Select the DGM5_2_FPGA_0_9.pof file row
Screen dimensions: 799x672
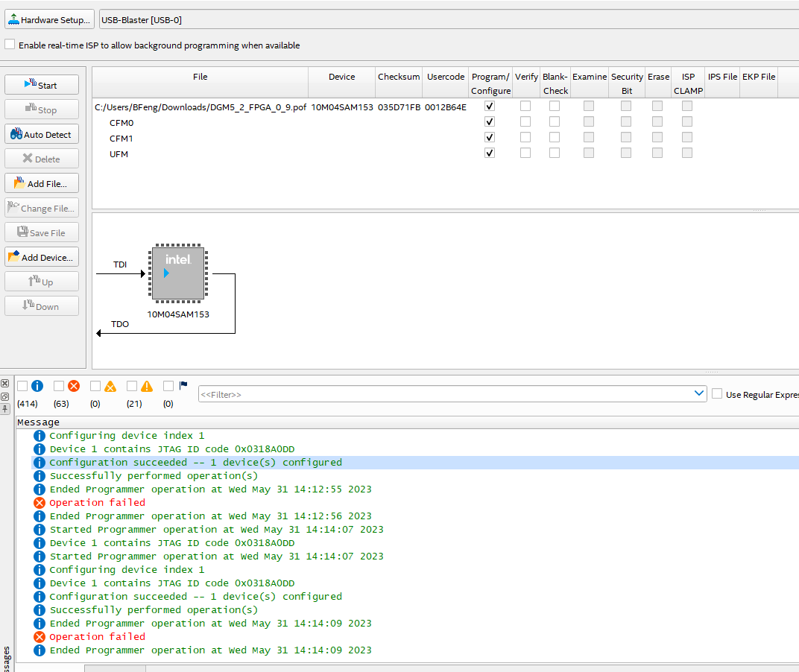pyautogui.click(x=200, y=107)
